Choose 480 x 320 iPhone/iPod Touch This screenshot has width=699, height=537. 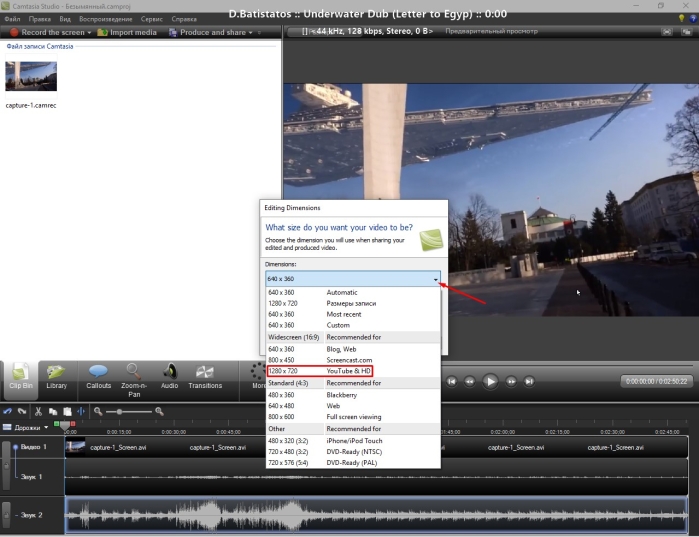tap(353, 441)
